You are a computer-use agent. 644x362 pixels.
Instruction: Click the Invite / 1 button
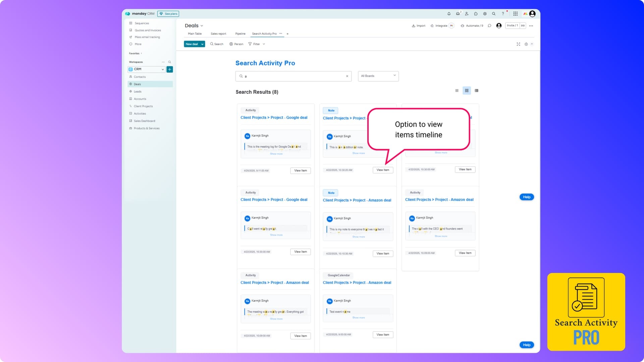pos(513,26)
